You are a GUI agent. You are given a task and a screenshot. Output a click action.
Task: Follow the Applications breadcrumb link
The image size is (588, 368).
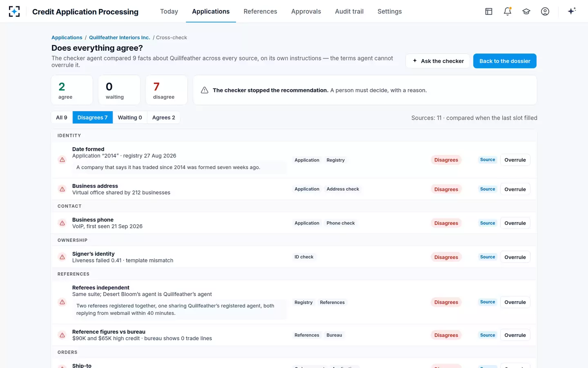(67, 37)
